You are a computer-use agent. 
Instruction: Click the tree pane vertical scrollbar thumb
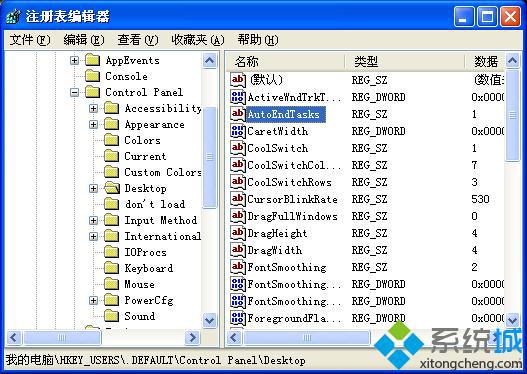click(x=210, y=157)
